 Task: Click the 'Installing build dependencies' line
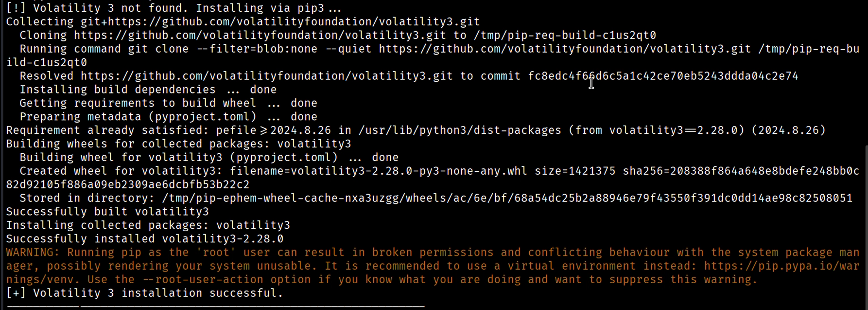pos(148,90)
